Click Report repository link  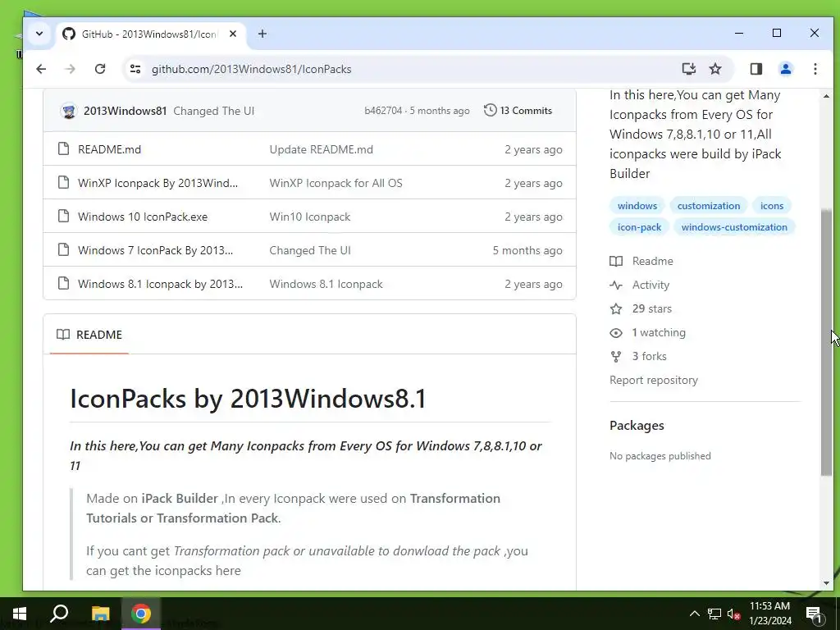(x=654, y=381)
